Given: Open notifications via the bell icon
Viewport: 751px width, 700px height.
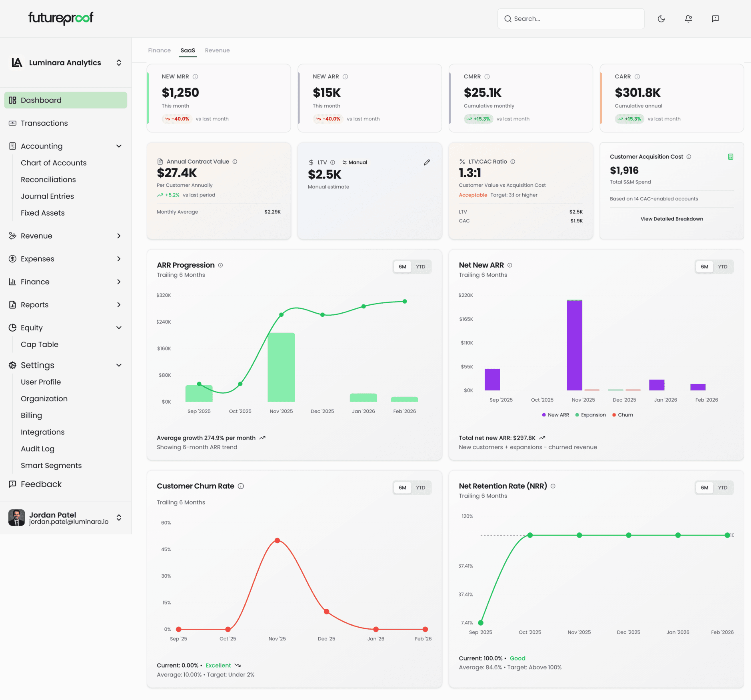Looking at the screenshot, I should coord(688,18).
